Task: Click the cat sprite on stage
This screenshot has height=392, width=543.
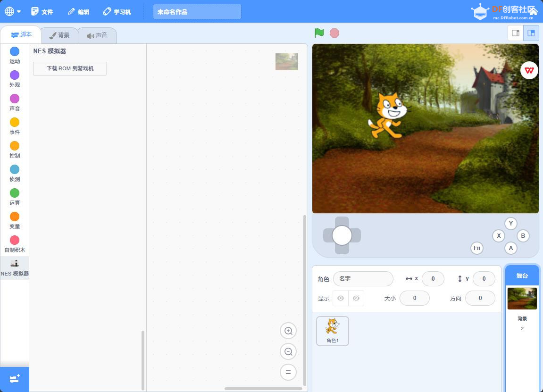Action: (389, 116)
